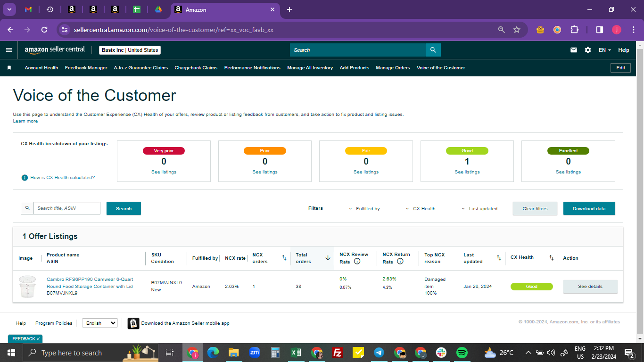644x362 pixels.
Task: Click the info icon beside NCX Return Rate
Action: 400,261
